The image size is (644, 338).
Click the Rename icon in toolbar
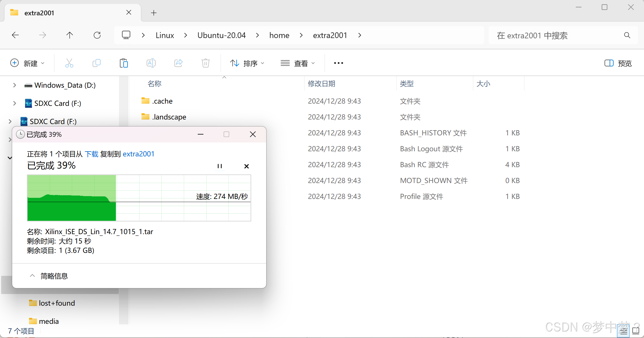[x=151, y=63]
